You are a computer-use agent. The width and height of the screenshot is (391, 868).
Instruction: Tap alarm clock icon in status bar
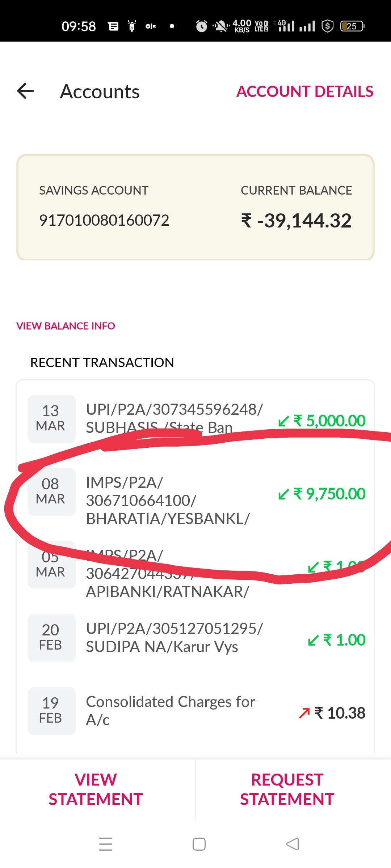201,26
